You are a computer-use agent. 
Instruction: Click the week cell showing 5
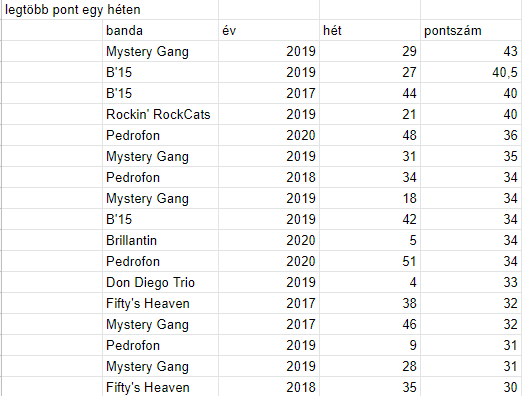(x=370, y=240)
